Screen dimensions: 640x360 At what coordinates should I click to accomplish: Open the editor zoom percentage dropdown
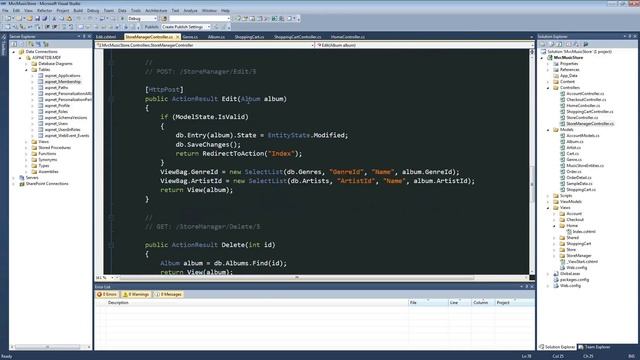(x=112, y=278)
